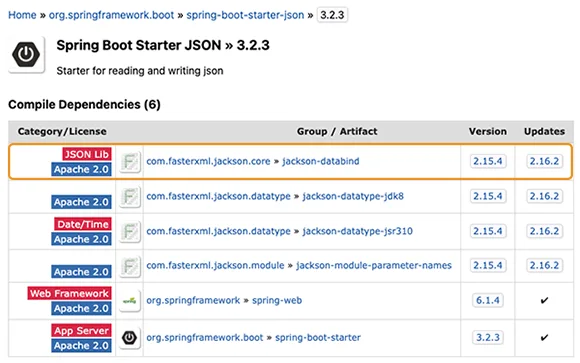Click the 'Starter for reading and writing json' description
The image size is (580, 363).
coord(140,71)
